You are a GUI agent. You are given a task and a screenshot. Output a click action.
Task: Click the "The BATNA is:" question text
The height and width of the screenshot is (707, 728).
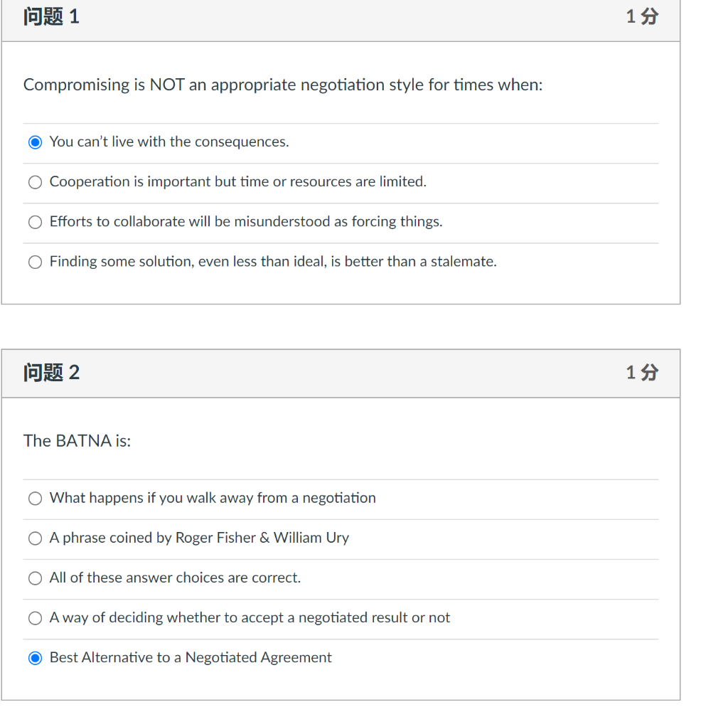pyautogui.click(x=77, y=441)
